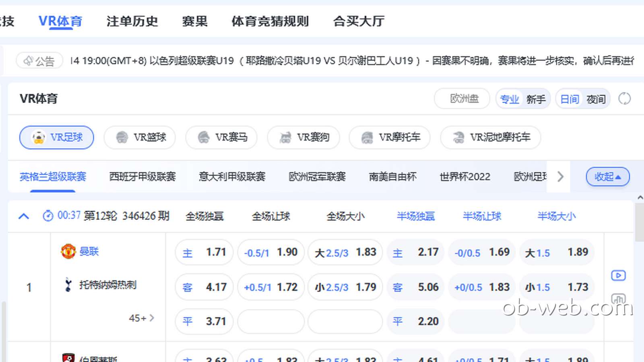The width and height of the screenshot is (644, 362).
Task: Bet on half-time draw 2.20
Action: click(x=415, y=321)
